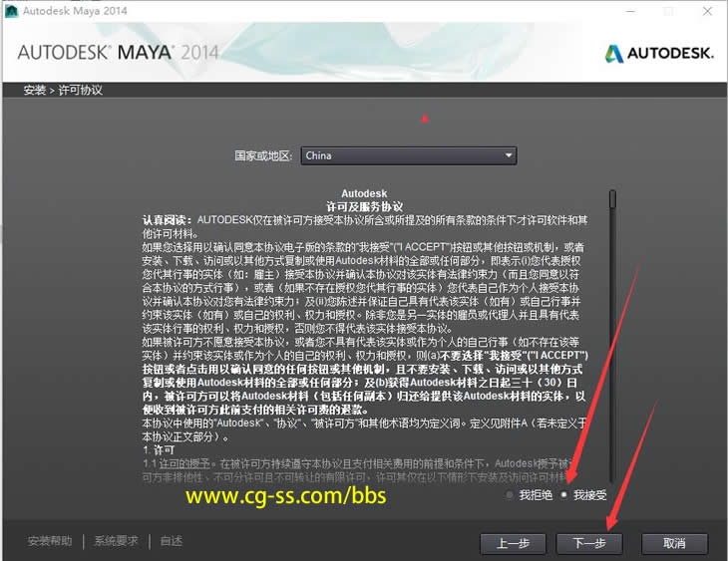Click the arrow on the China combo box
Viewport: 728px width, 561px height.
[x=509, y=155]
